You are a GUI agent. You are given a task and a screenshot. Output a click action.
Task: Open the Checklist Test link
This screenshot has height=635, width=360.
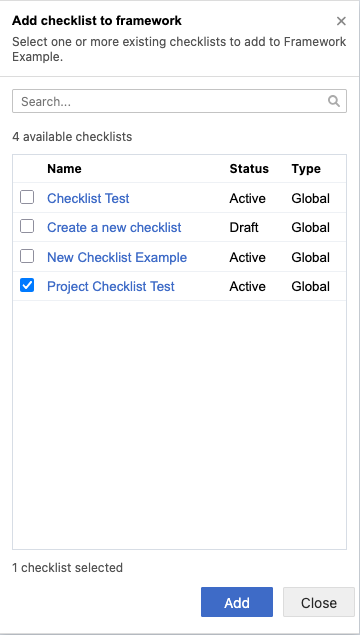pos(88,198)
